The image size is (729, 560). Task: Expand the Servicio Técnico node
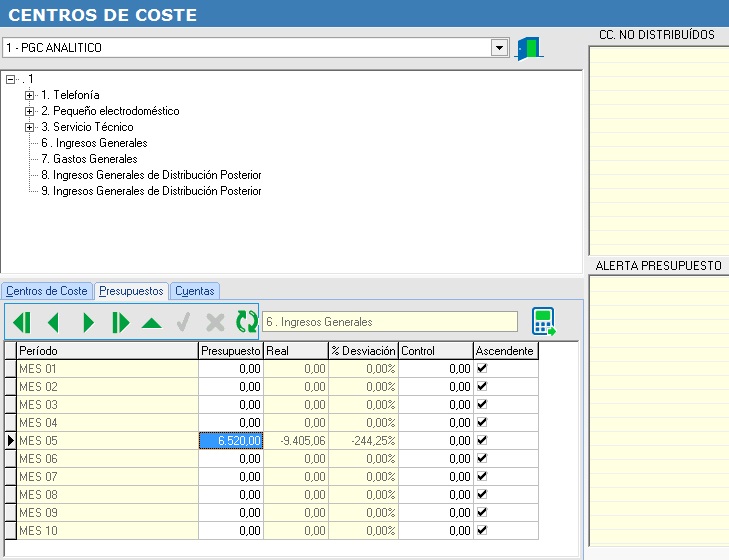click(x=29, y=127)
